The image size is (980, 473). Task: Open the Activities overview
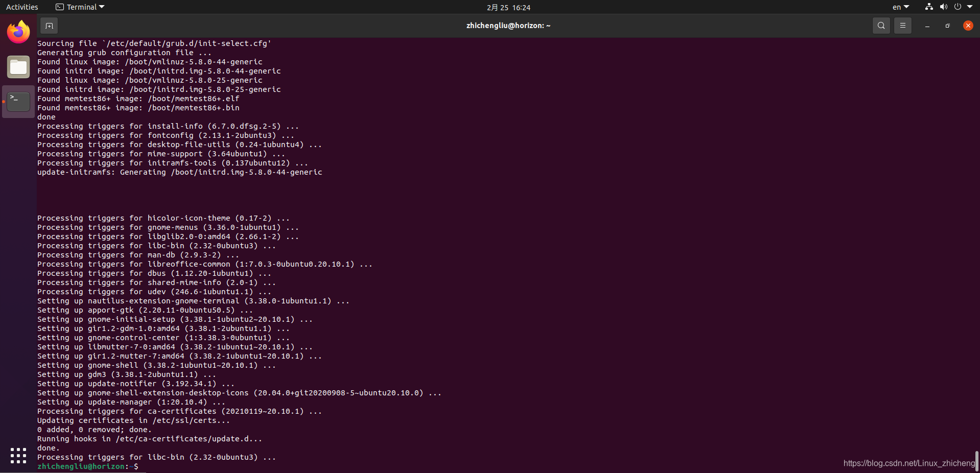22,7
